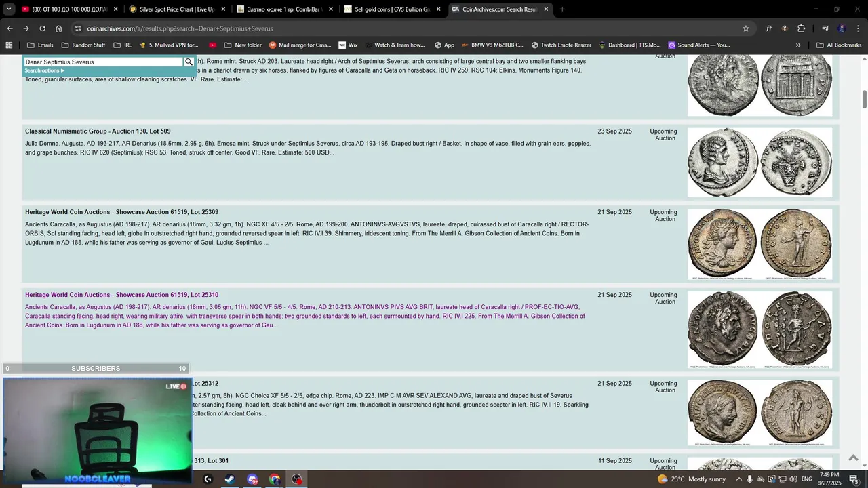The height and width of the screenshot is (488, 868).
Task: Open the volume control in system tray
Action: (793, 479)
